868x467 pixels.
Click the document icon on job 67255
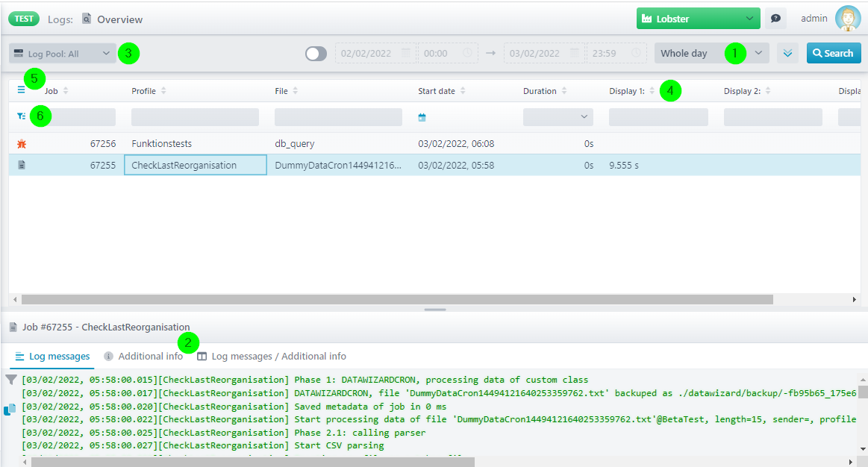click(x=22, y=165)
